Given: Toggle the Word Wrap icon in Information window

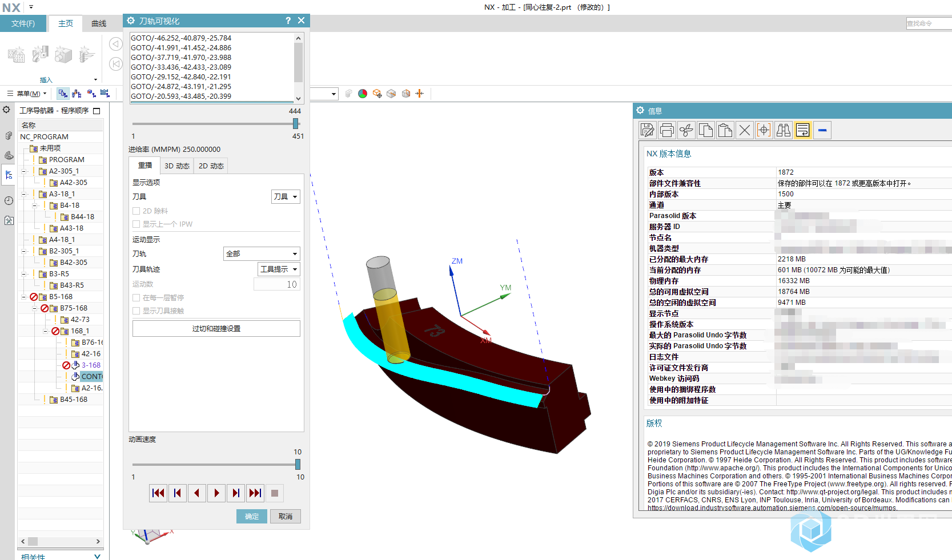Looking at the screenshot, I should 803,130.
